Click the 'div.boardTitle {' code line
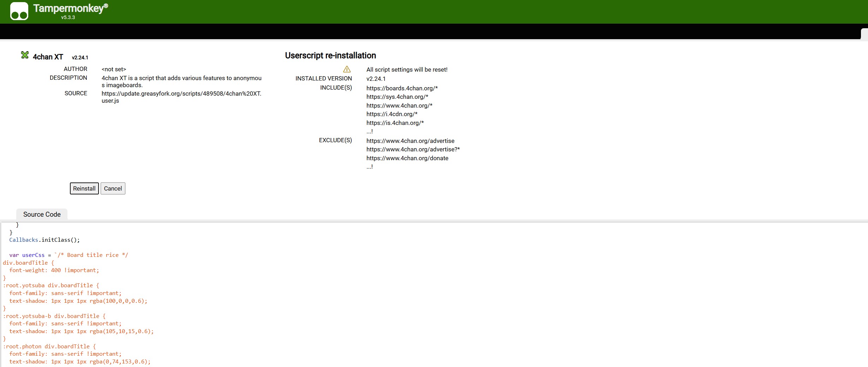Screen dimensions: 868x367 click(x=28, y=263)
